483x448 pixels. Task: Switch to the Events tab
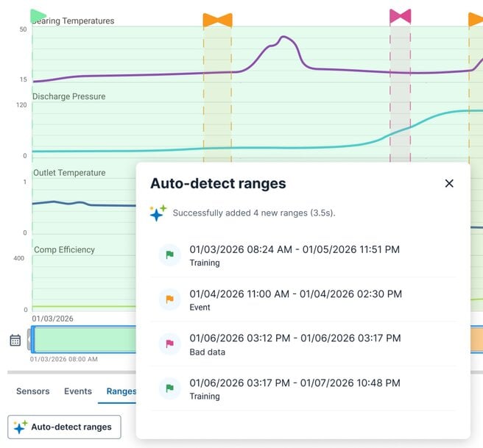tap(78, 391)
